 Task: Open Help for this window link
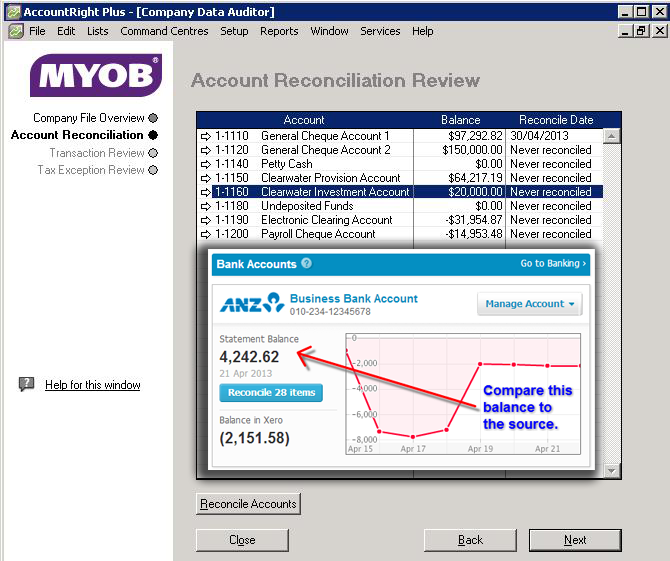pyautogui.click(x=92, y=385)
